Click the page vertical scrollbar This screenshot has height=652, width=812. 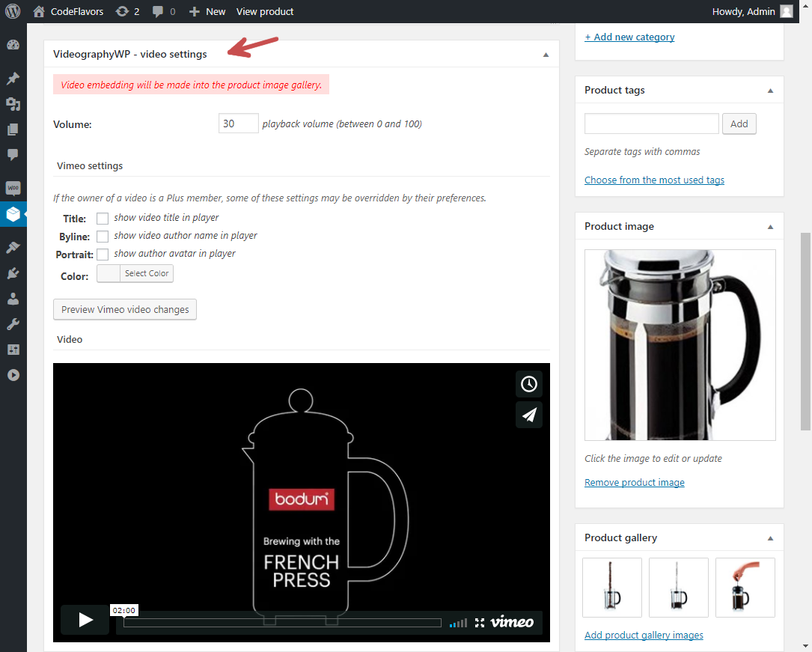[805, 332]
